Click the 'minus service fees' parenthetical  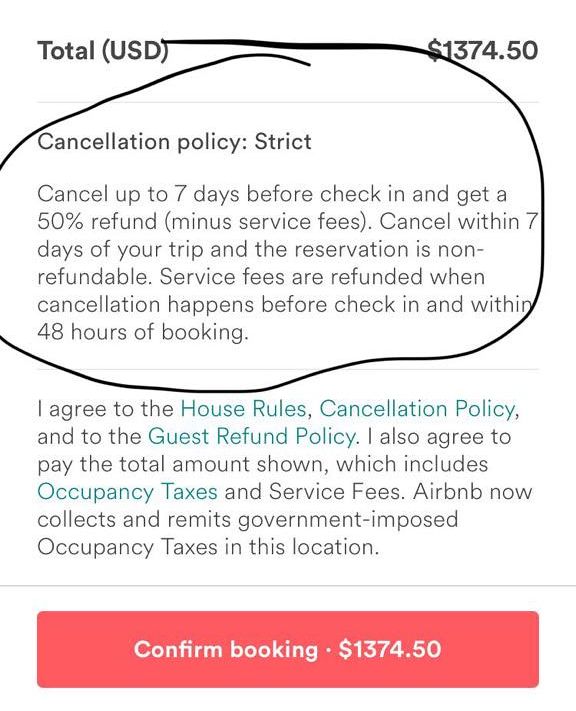[x=266, y=221]
